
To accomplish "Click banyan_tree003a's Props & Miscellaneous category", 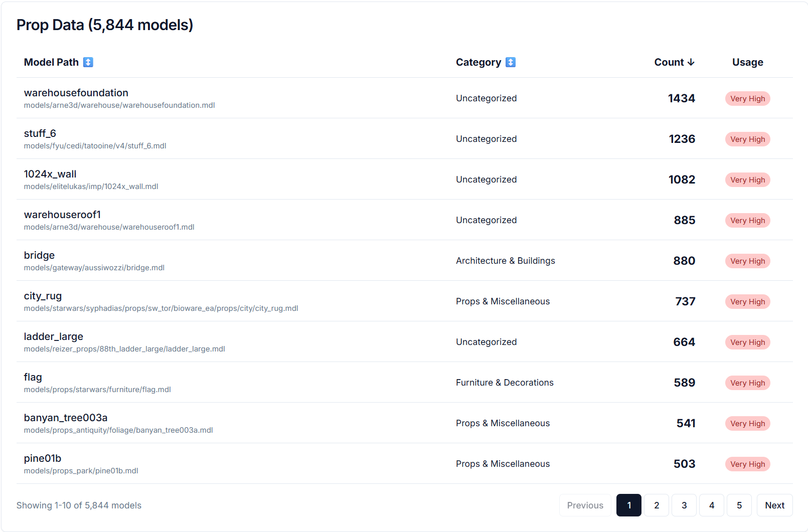I will (x=503, y=423).
